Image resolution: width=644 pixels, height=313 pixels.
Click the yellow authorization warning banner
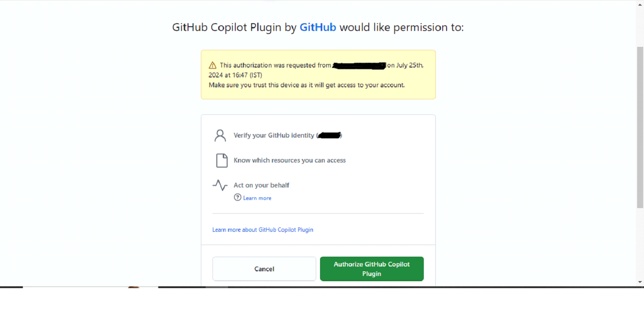coord(318,74)
